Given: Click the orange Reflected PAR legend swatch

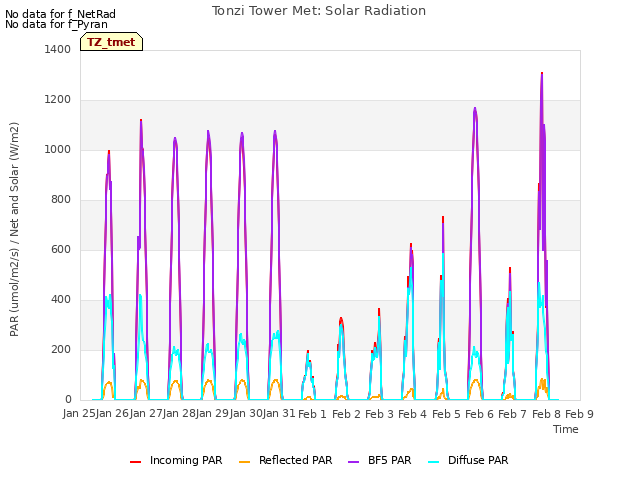Looking at the screenshot, I should click(244, 462).
